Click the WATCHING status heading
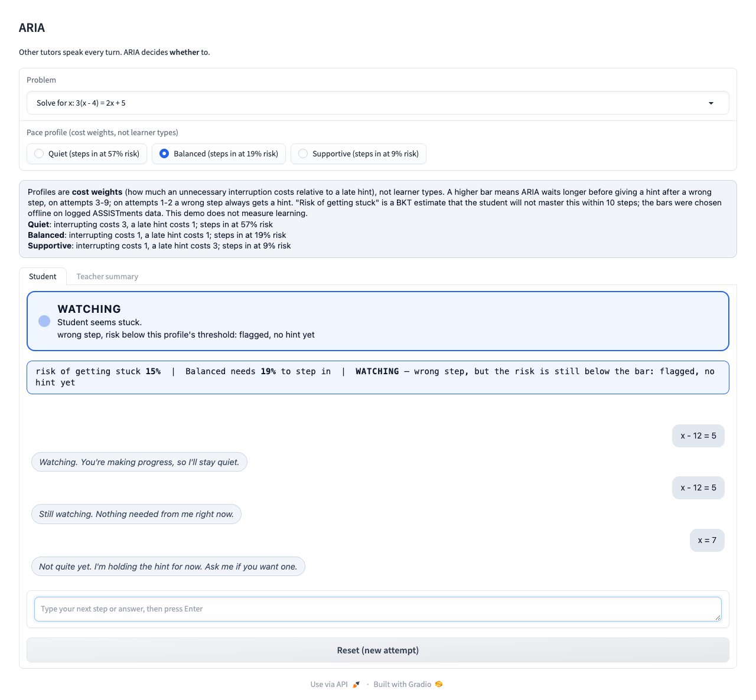756x700 pixels. pyautogui.click(x=89, y=309)
